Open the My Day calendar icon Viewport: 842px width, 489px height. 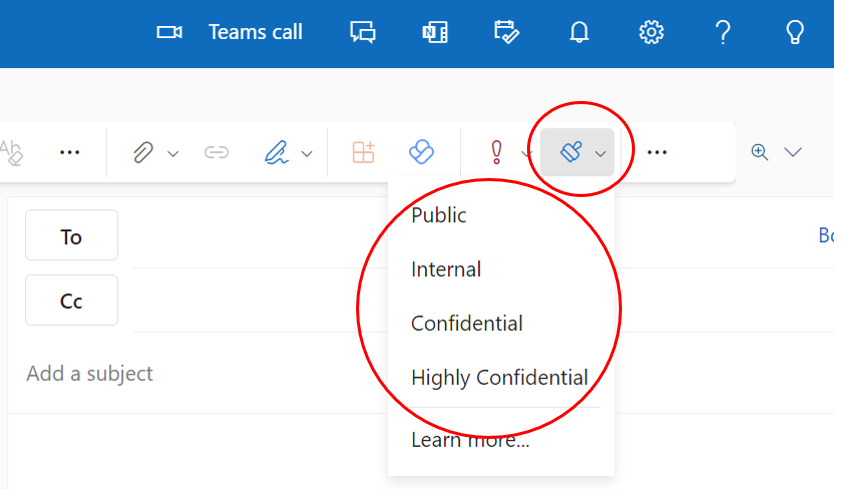(x=507, y=32)
